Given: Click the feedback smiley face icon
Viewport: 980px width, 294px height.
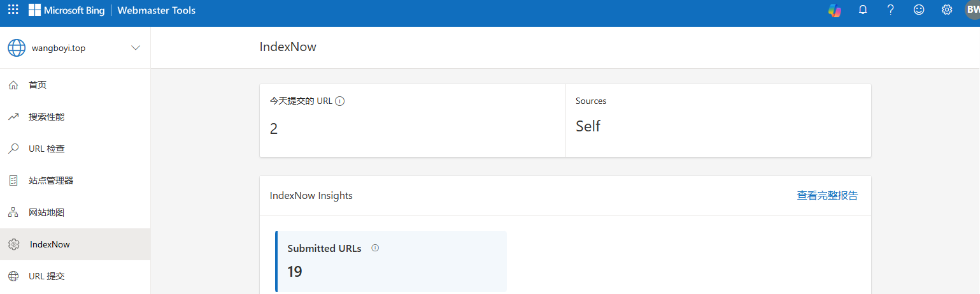Looking at the screenshot, I should click(919, 10).
